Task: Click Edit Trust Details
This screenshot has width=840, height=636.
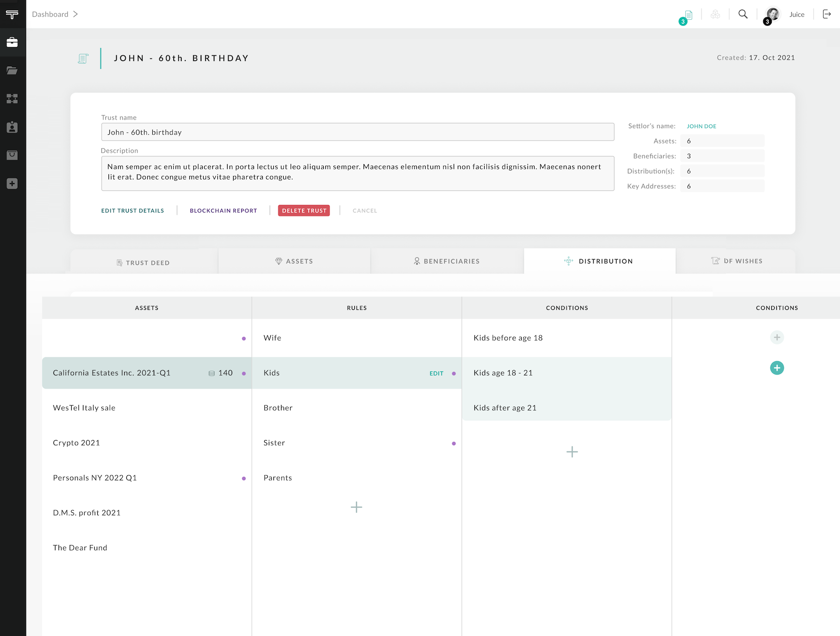Action: coord(132,211)
